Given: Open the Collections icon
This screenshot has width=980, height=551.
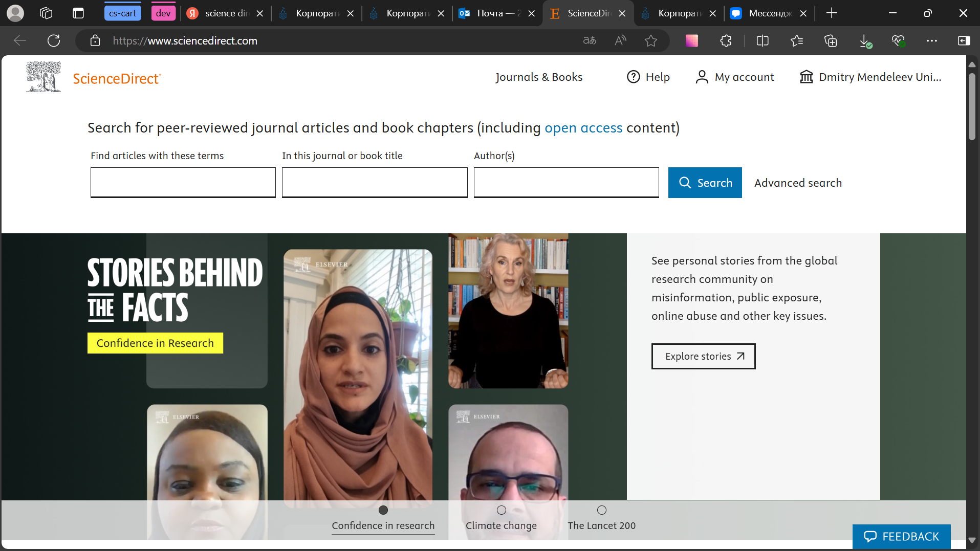Looking at the screenshot, I should point(831,40).
